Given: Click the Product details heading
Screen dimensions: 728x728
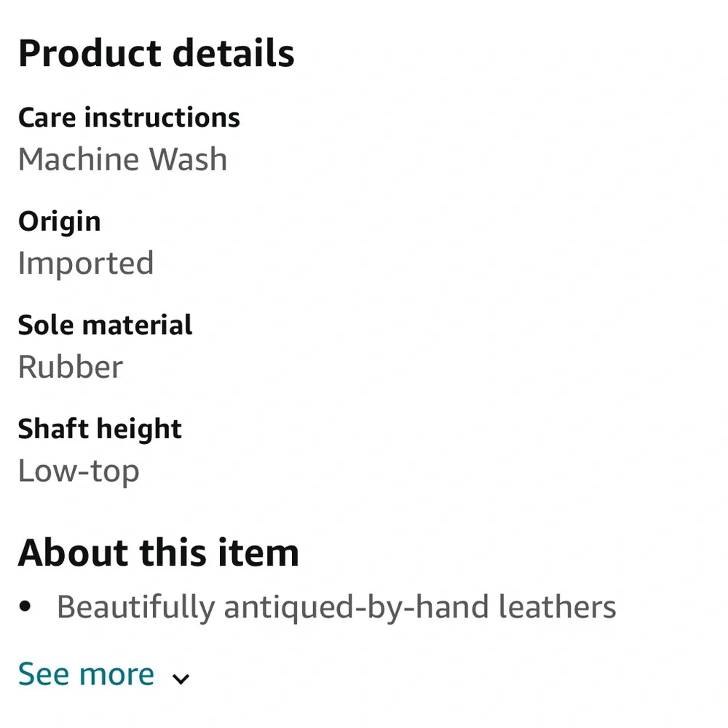Looking at the screenshot, I should click(156, 53).
